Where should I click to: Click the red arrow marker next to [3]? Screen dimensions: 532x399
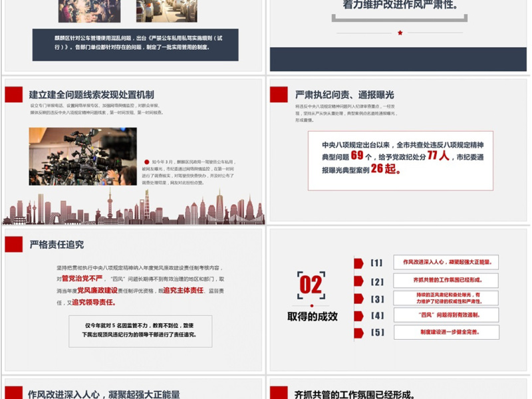point(358,299)
